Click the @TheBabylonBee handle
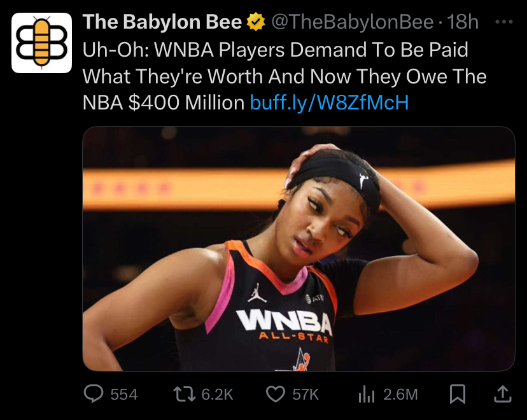Viewport: 527px width, 420px height. coord(353,22)
